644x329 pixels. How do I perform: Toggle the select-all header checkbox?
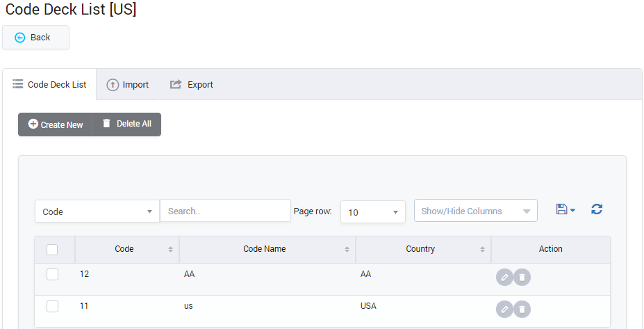pyautogui.click(x=52, y=250)
